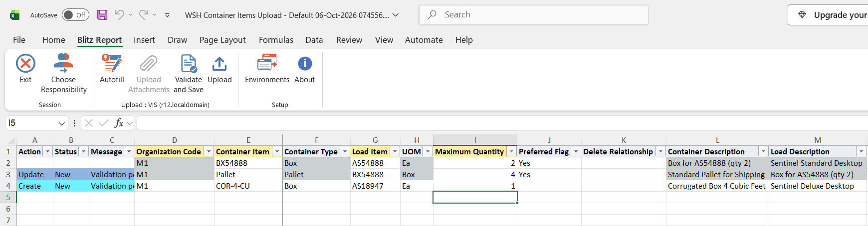Click the Insert Function fx icon
Image resolution: width=868 pixels, height=226 pixels.
[x=119, y=123]
